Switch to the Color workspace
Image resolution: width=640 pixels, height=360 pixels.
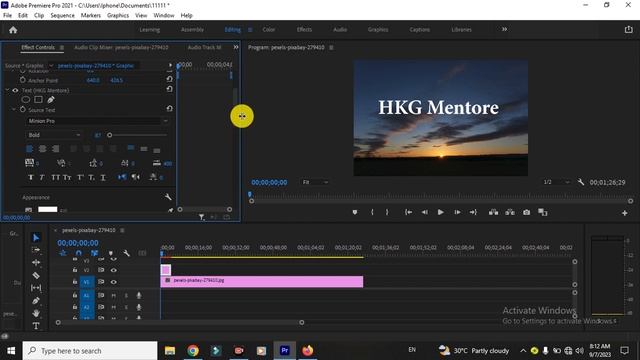coord(269,29)
